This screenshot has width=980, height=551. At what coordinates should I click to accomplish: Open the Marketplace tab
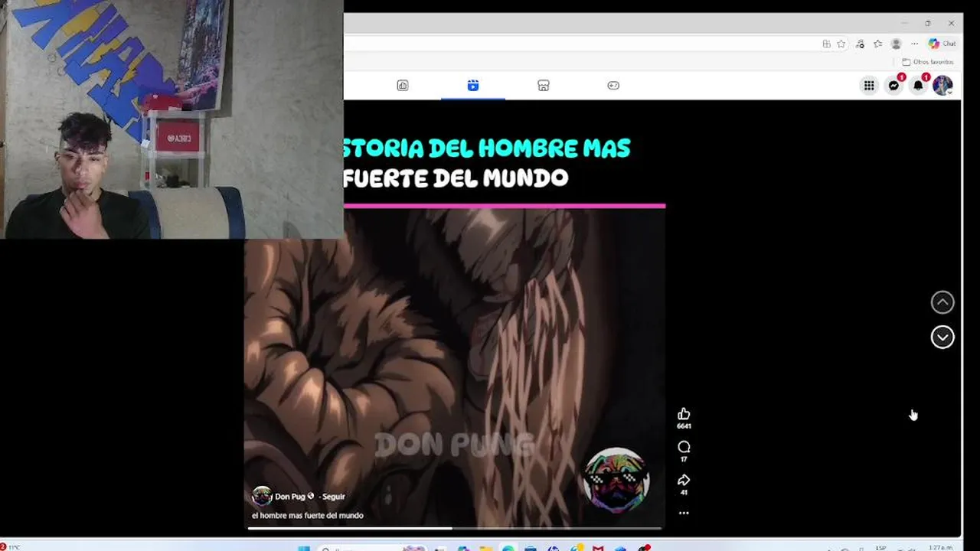(x=544, y=86)
